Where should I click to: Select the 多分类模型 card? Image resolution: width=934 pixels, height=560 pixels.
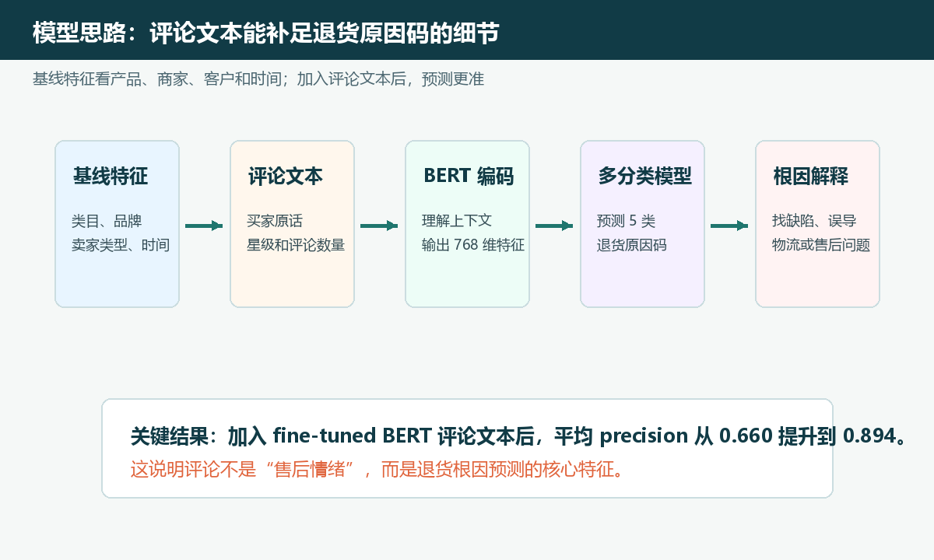click(642, 224)
